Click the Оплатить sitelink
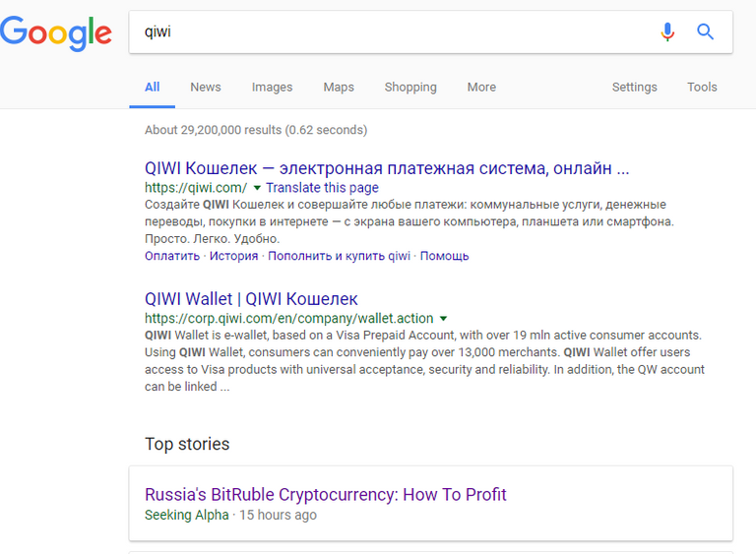Viewport: 756px width, 554px height. [172, 256]
